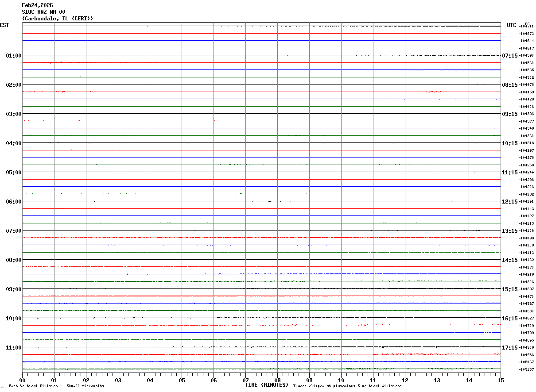Image resolution: width=536 pixels, height=392 pixels.
Task: Click the 07:15 UTC time label
Action: [x=509, y=56]
